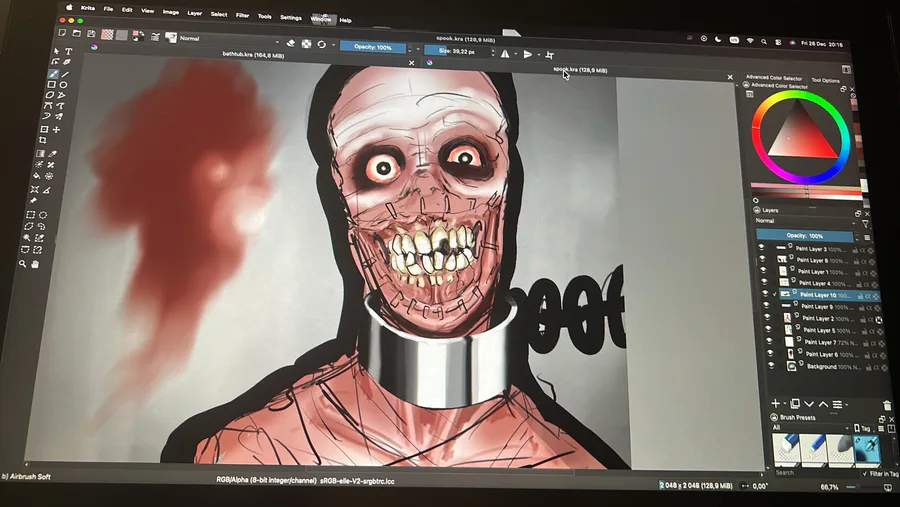Open the Tag dropdown in Brush Presets
The width and height of the screenshot is (900, 507).
pos(862,428)
